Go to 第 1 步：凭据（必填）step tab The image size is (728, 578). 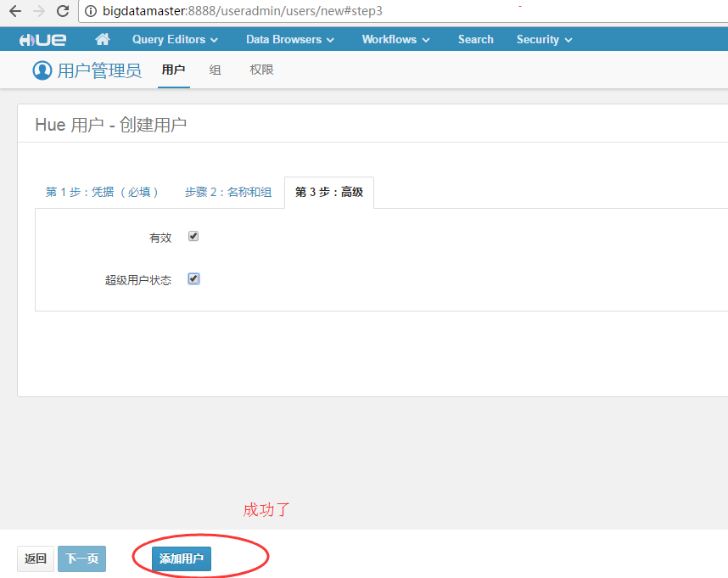click(x=103, y=192)
